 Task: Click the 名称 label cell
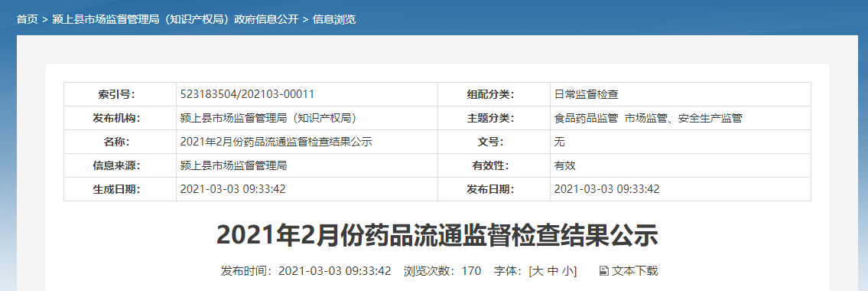click(120, 142)
